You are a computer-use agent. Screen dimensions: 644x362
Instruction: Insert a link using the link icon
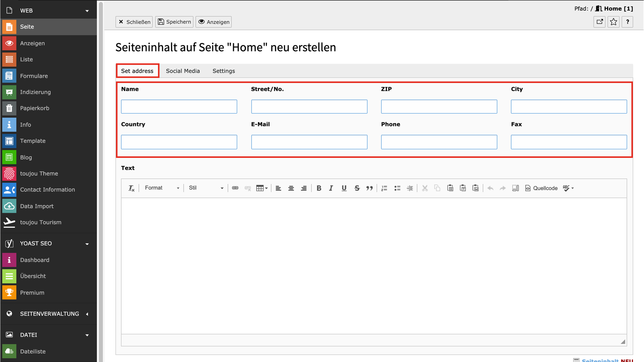235,188
